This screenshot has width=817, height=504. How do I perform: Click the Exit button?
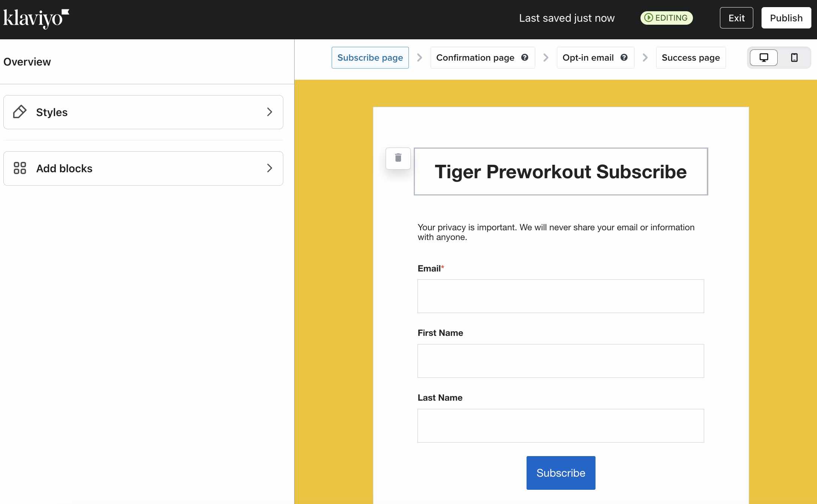click(x=736, y=18)
